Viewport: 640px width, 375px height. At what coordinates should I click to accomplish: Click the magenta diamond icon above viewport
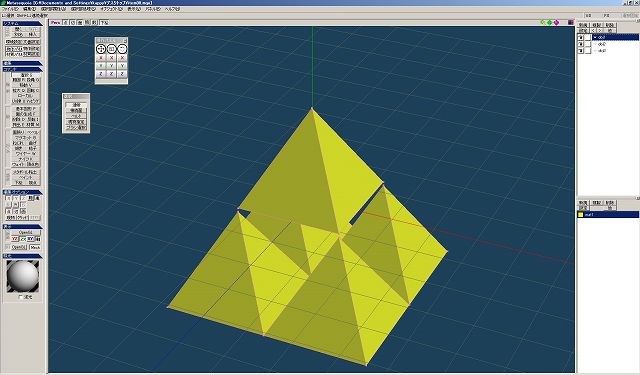[x=556, y=22]
